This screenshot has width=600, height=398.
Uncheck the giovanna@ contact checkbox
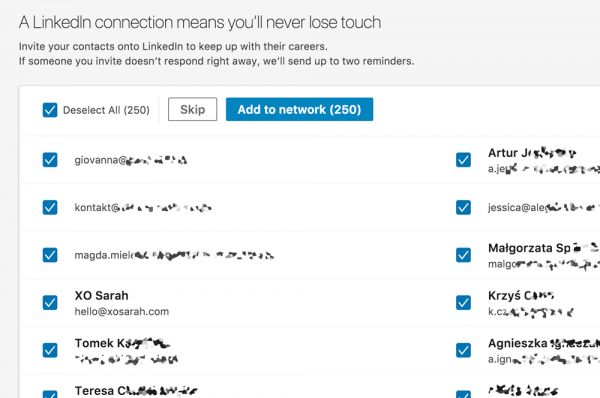(x=50, y=160)
